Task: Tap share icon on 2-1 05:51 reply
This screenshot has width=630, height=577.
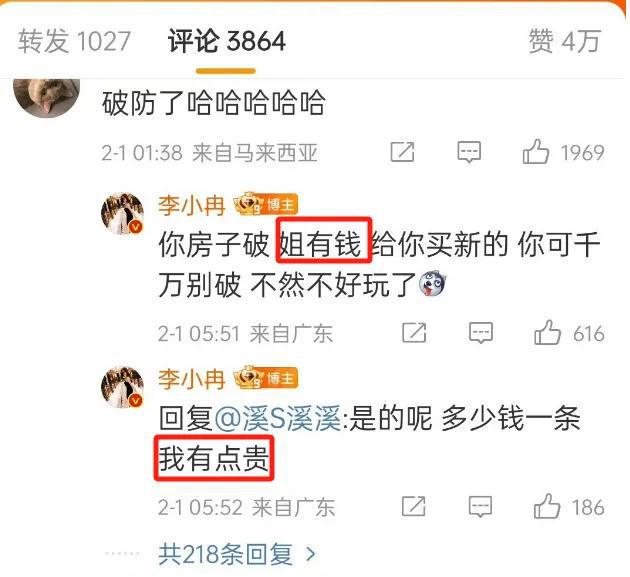Action: pyautogui.click(x=414, y=333)
